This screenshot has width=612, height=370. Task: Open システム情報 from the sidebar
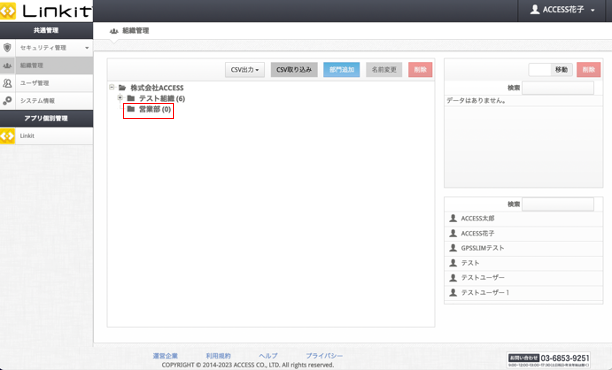point(46,101)
